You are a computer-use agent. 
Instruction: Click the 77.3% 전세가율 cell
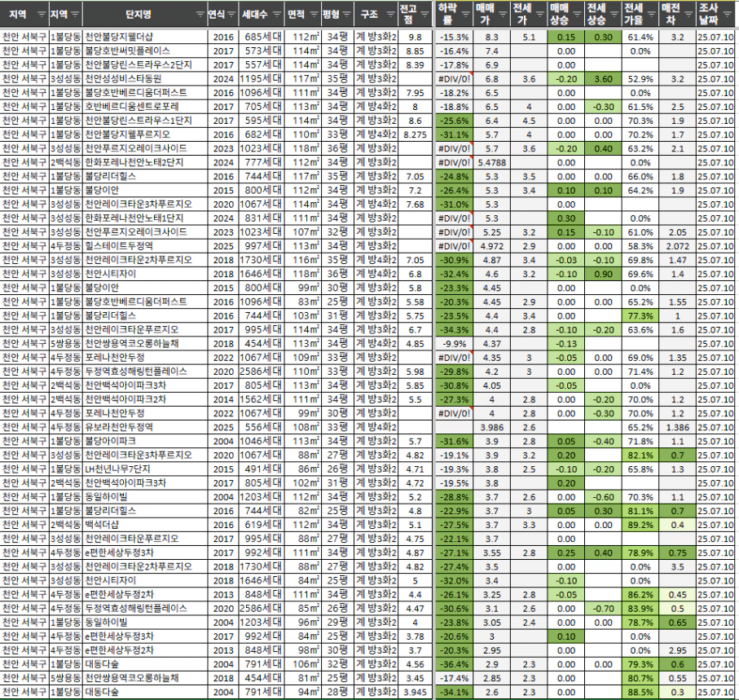tap(640, 316)
